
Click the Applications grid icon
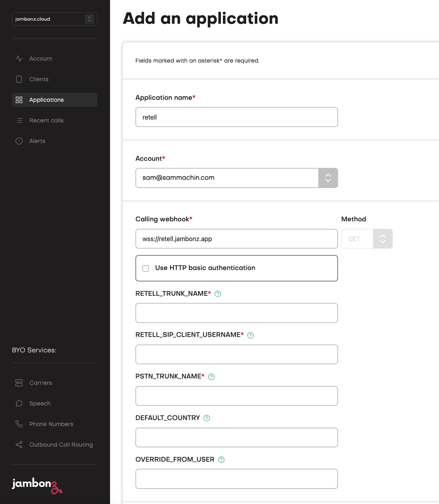pos(19,100)
